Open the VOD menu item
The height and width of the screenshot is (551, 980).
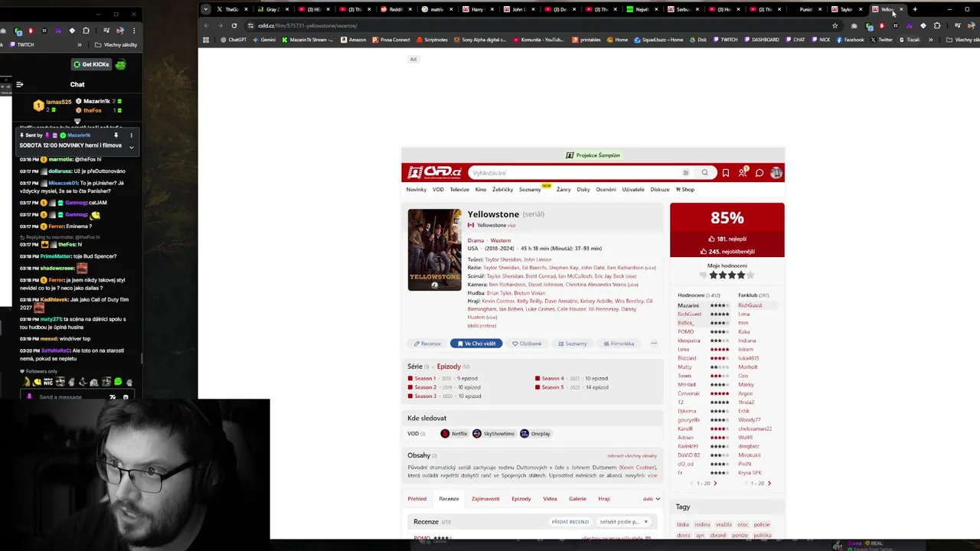coord(438,190)
